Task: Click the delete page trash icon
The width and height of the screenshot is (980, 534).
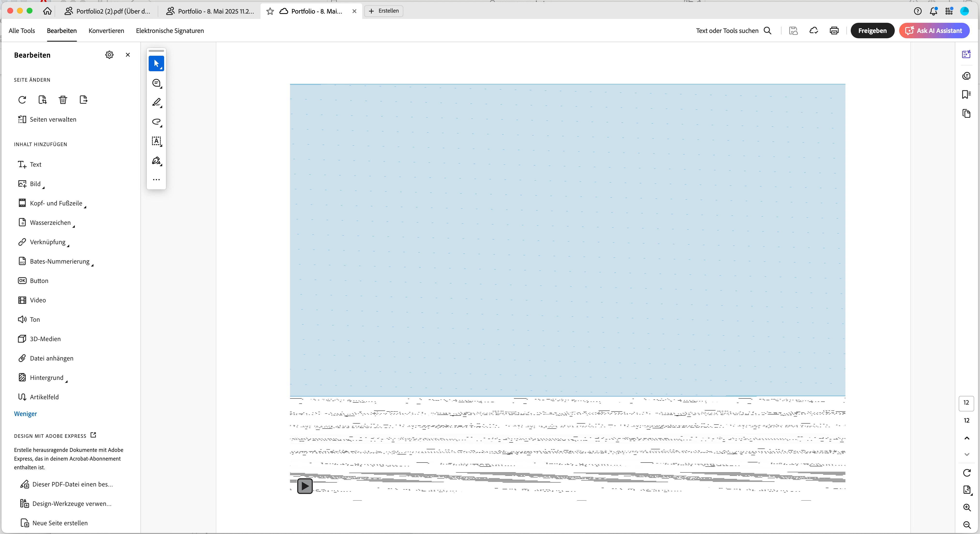Action: point(63,100)
